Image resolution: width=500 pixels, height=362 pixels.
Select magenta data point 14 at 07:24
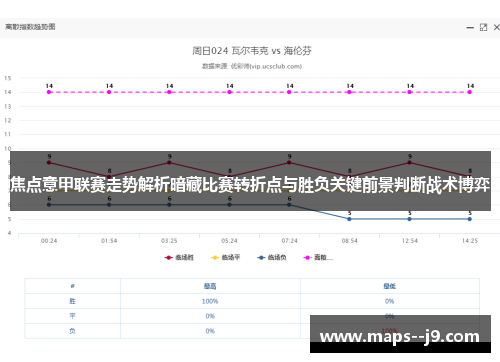pos(289,92)
